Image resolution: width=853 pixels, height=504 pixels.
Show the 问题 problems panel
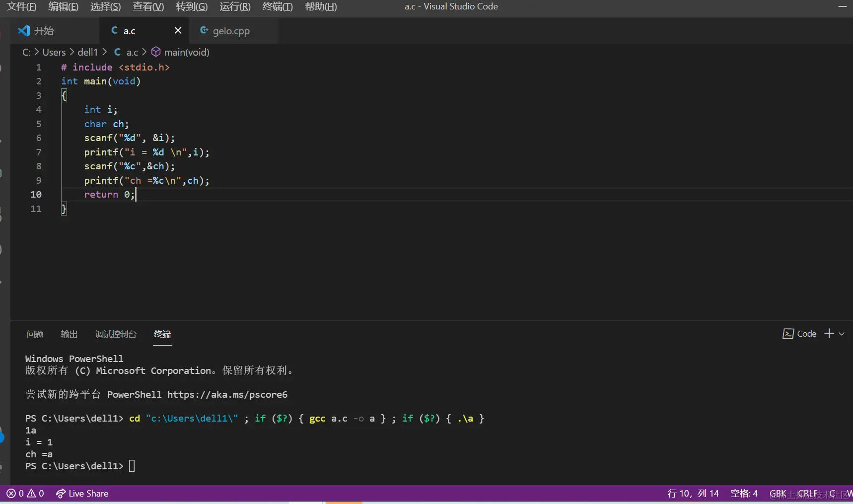coord(35,334)
